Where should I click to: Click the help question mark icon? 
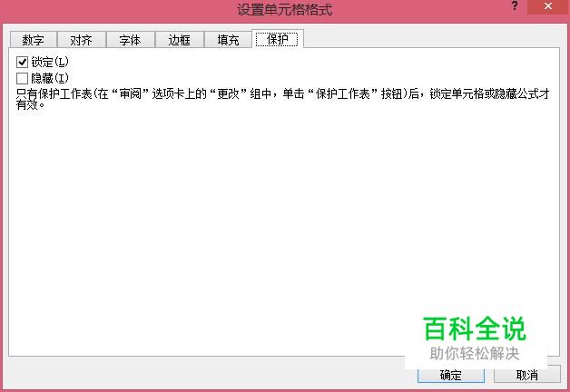point(515,5)
